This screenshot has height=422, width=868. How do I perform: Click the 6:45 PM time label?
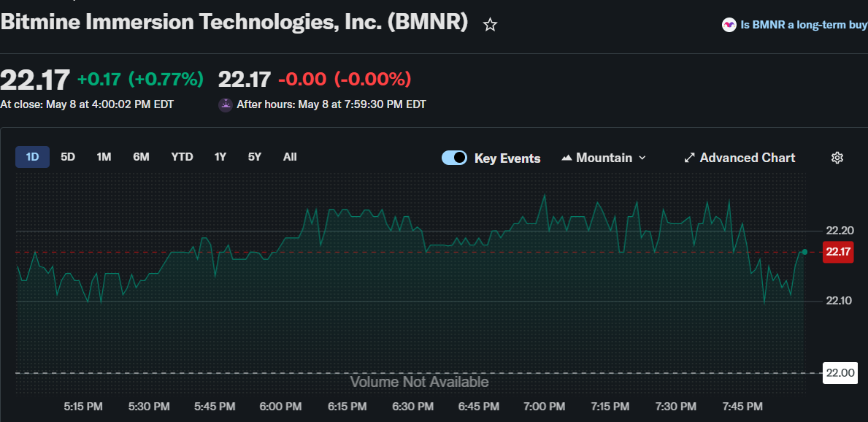[478, 407]
